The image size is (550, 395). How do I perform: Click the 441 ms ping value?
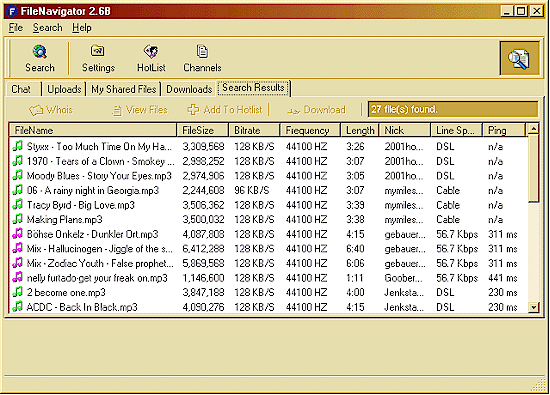click(x=503, y=278)
